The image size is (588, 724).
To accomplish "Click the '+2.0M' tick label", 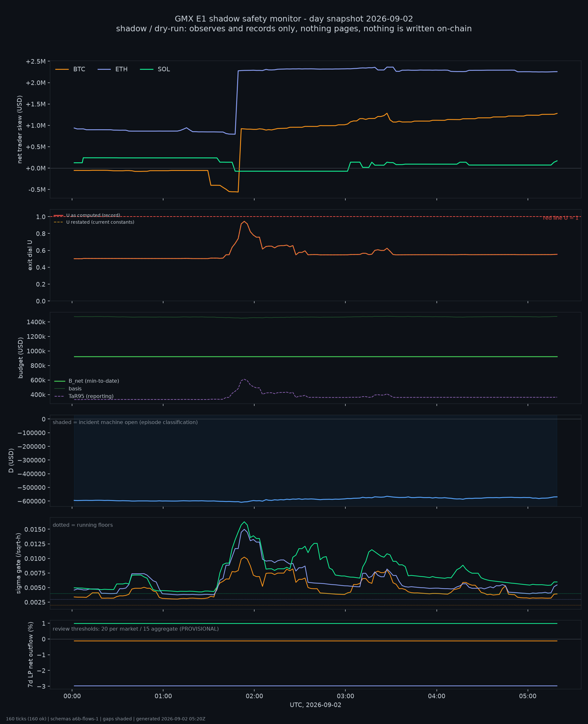I will pyautogui.click(x=36, y=83).
